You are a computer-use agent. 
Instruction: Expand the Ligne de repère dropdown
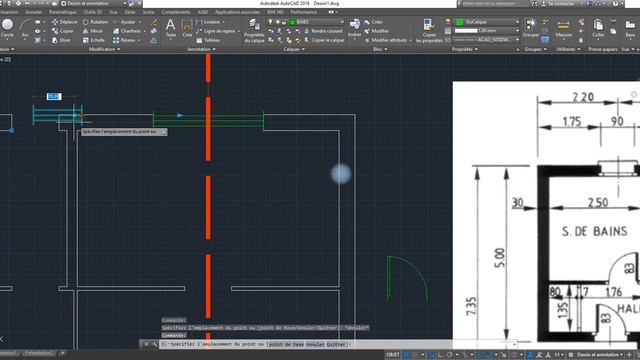point(238,31)
